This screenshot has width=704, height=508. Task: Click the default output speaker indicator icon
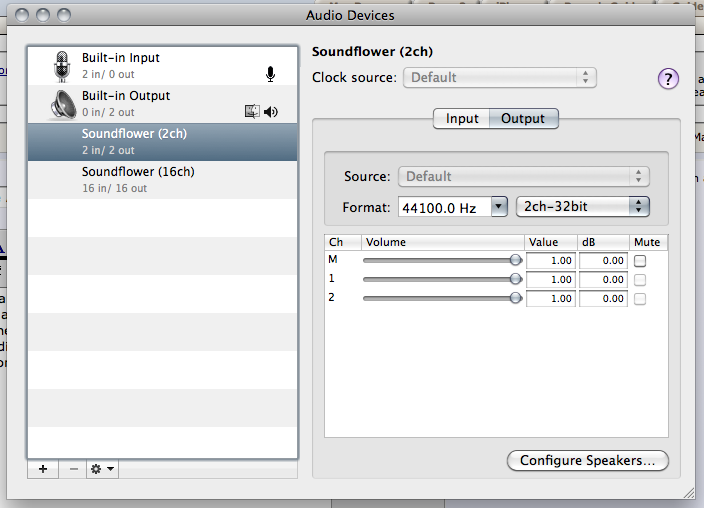(x=271, y=111)
